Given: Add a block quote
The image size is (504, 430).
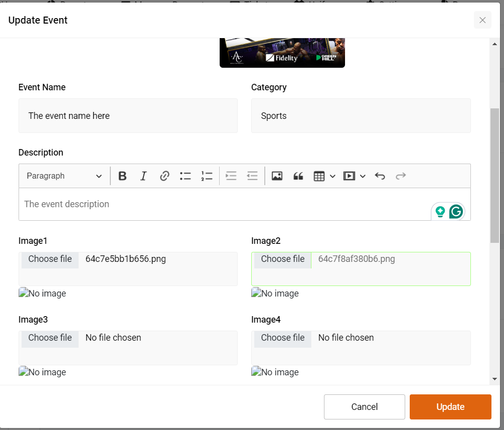Looking at the screenshot, I should (x=298, y=176).
